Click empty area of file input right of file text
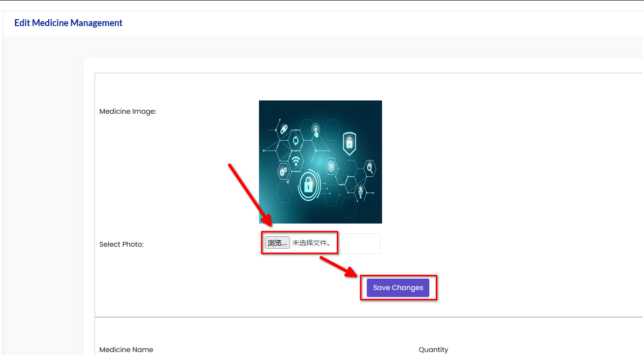Image resolution: width=644 pixels, height=355 pixels. (359, 244)
